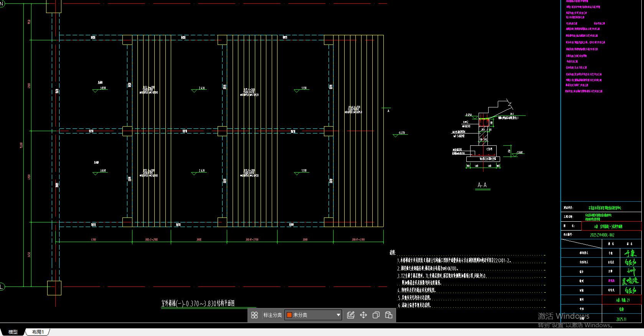Click the 标注分类 label
Screen dimensions: 644x336
tap(272, 315)
